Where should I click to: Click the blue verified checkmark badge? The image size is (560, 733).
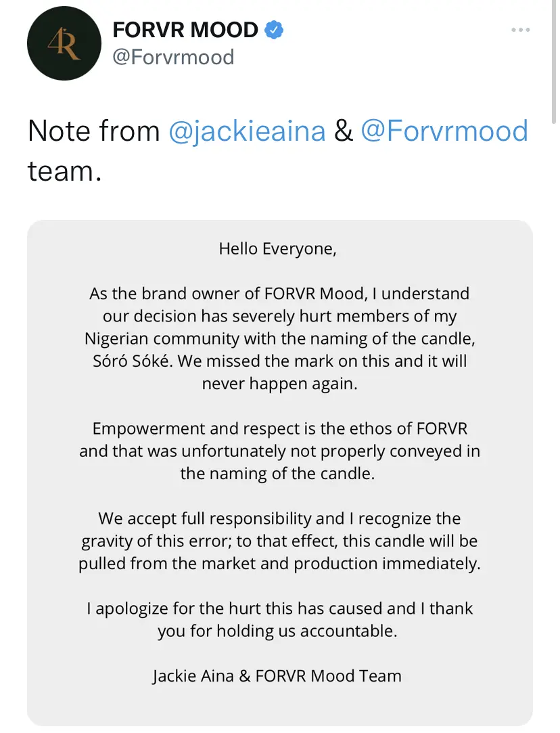(274, 30)
